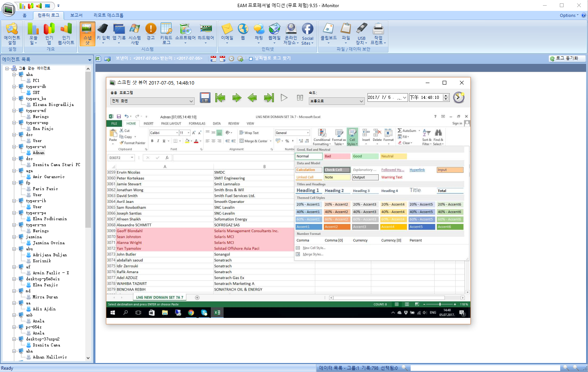Open the 에이전트 설정 agent settings tool
Image resolution: width=588 pixels, height=372 pixels.
[x=12, y=34]
